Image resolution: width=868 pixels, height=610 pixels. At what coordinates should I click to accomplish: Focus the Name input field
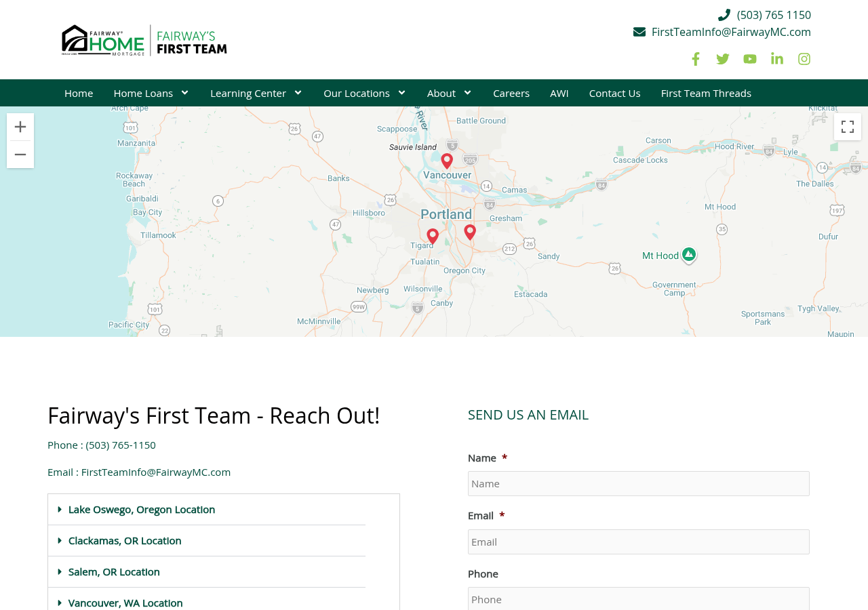(639, 484)
